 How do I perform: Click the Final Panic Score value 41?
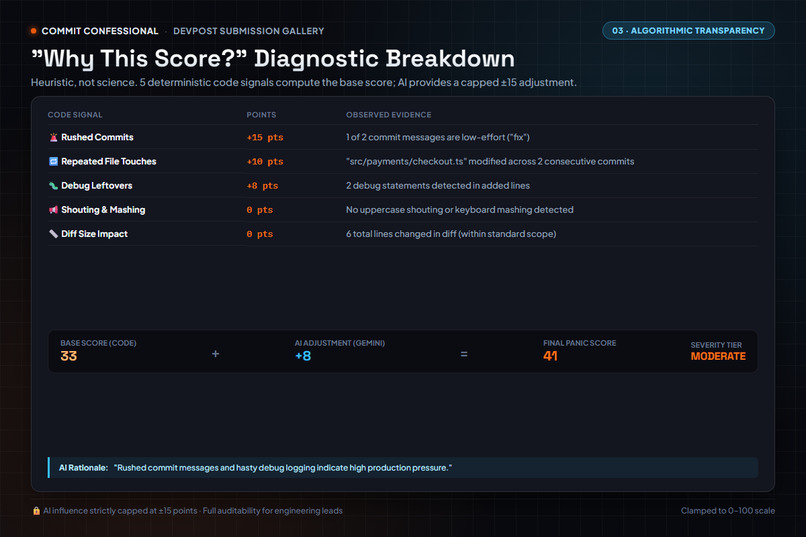[x=550, y=356]
